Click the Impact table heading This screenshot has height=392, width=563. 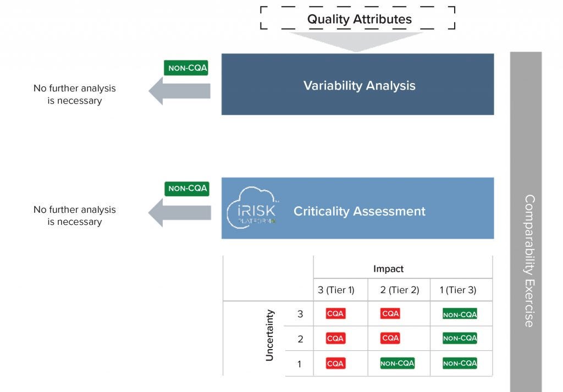click(388, 269)
